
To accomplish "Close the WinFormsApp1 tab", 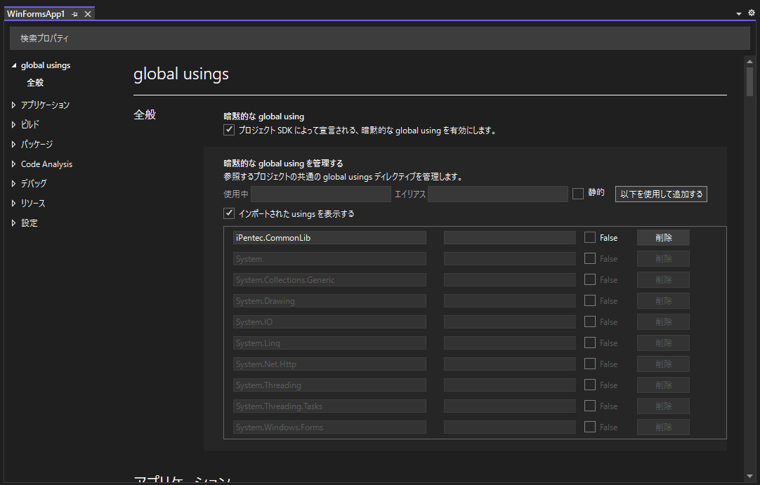I will (88, 14).
